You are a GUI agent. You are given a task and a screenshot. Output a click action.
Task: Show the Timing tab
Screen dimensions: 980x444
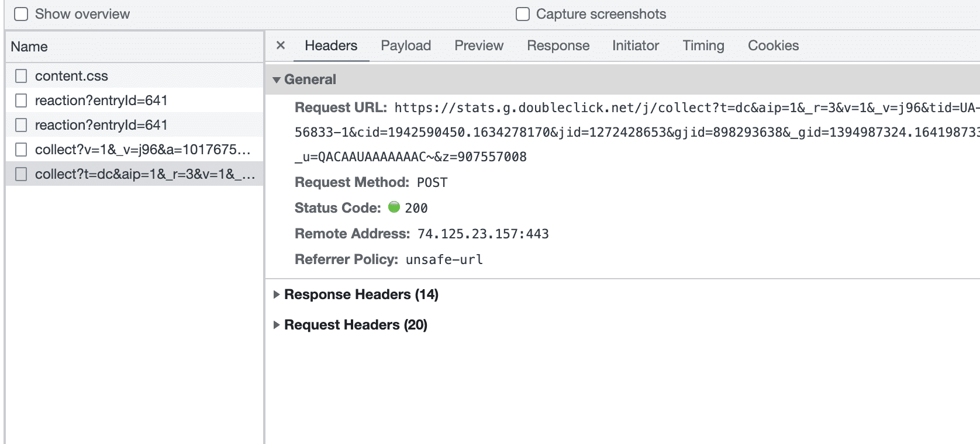(703, 46)
